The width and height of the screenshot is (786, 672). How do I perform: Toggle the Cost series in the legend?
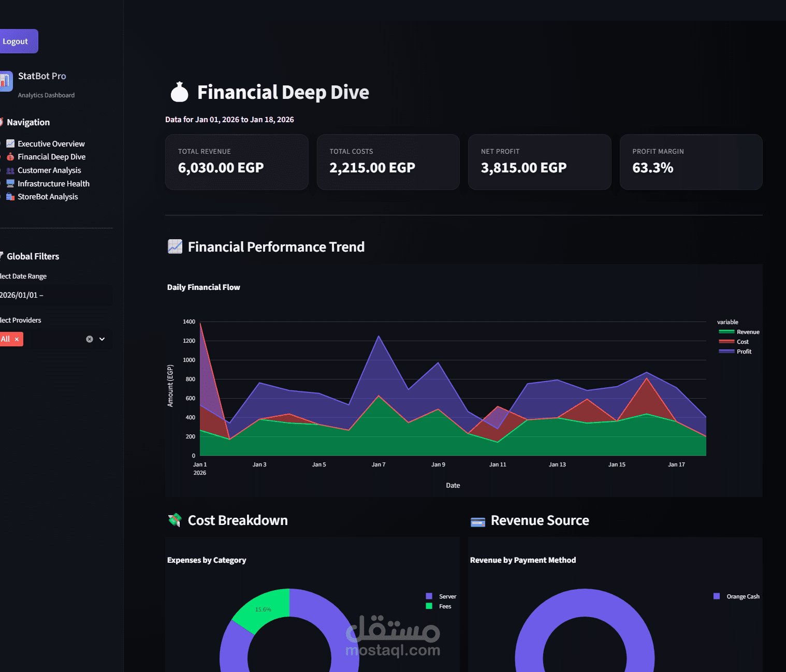coord(734,342)
